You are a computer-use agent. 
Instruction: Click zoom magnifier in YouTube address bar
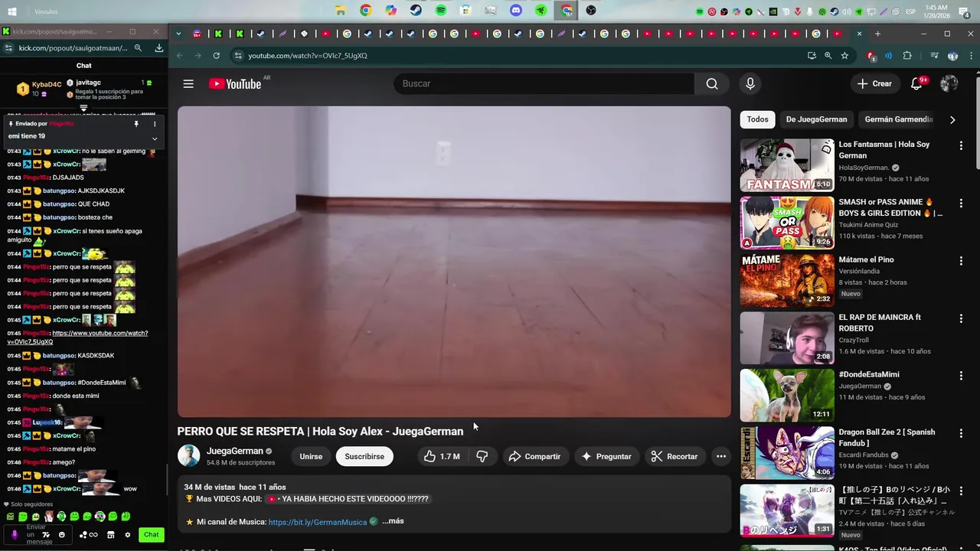coord(828,56)
